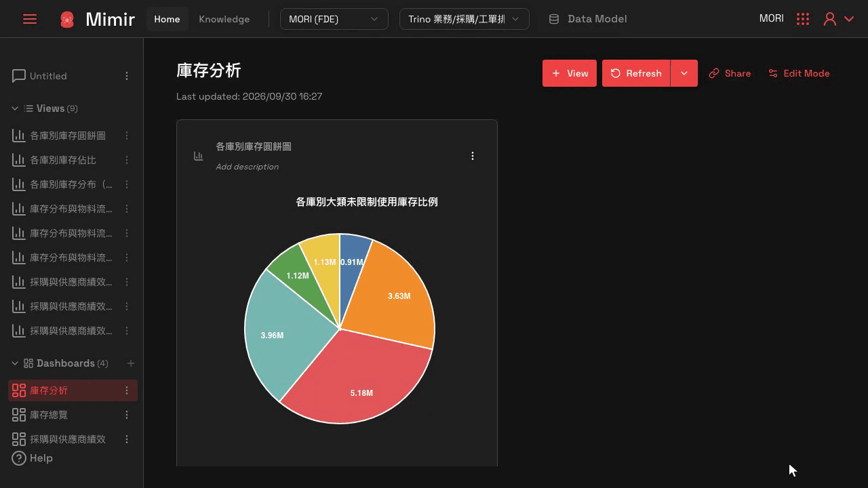Open options for 庫存分析 dashboard

click(127, 390)
